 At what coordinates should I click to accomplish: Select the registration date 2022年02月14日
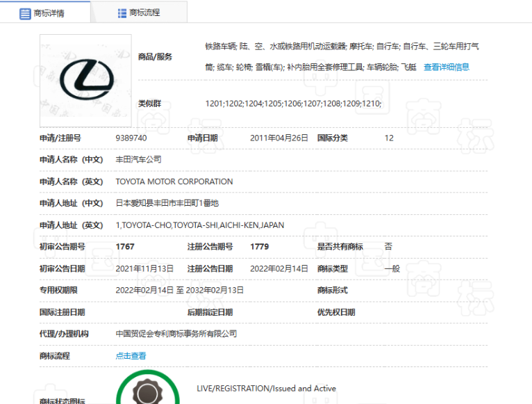coord(279,269)
